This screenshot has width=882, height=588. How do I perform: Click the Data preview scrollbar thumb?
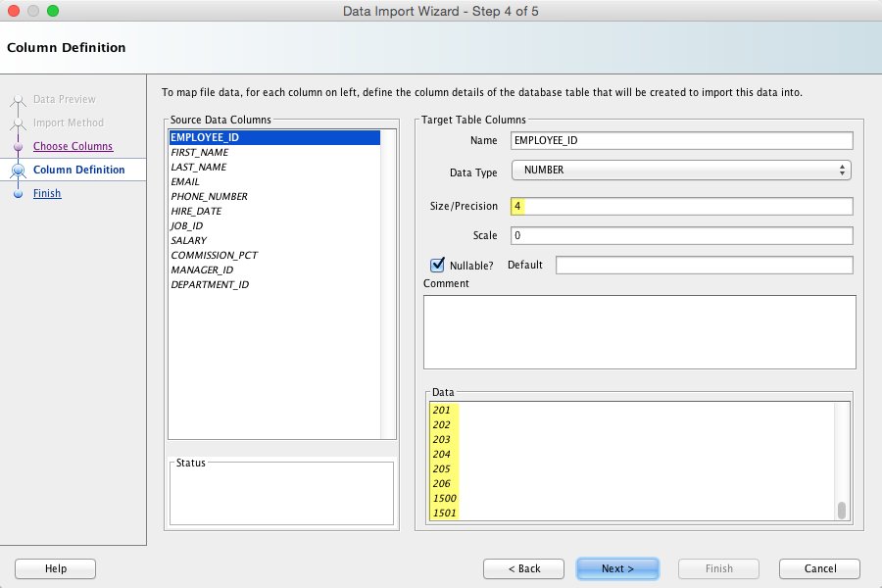(842, 511)
